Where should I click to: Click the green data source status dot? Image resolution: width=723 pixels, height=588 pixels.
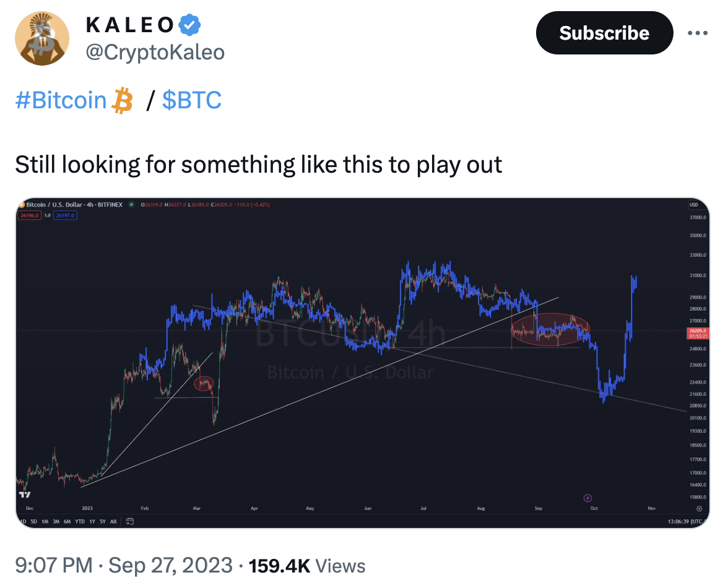[132, 204]
